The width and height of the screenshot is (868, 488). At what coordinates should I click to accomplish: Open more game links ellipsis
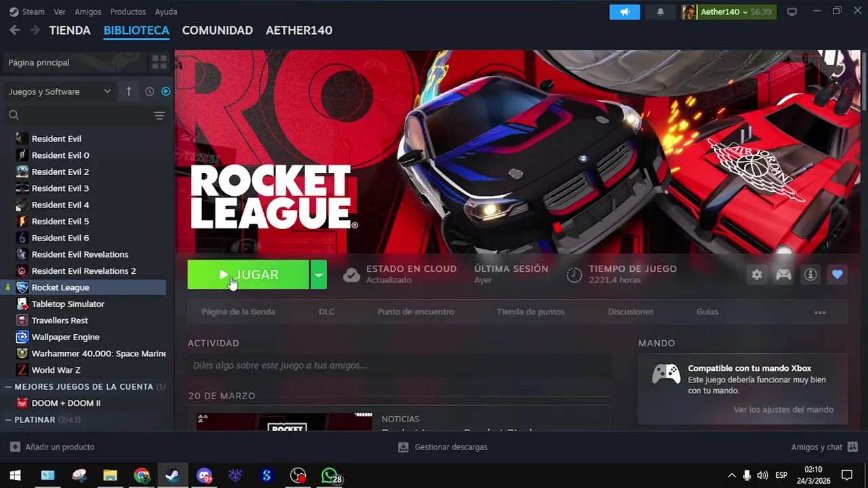pos(820,312)
